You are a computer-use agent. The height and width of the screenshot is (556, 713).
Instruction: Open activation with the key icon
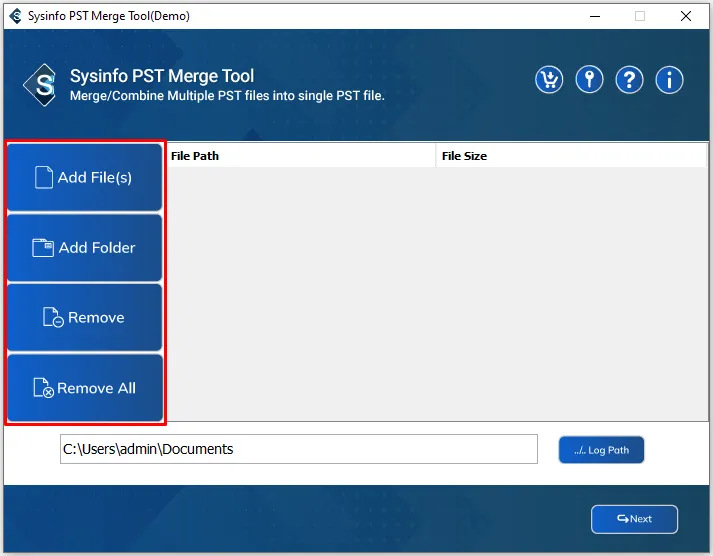click(x=589, y=80)
